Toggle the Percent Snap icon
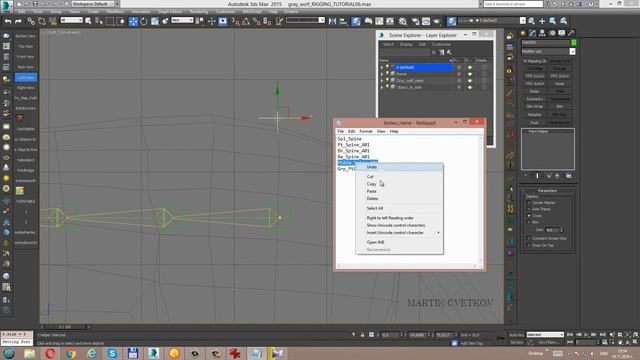 tap(256, 21)
